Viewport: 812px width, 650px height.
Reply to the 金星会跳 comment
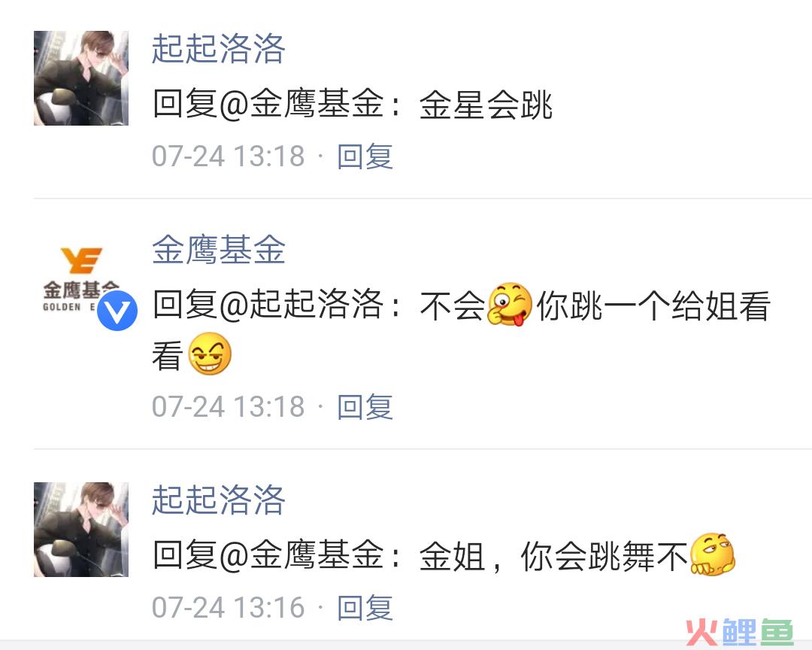click(x=365, y=156)
